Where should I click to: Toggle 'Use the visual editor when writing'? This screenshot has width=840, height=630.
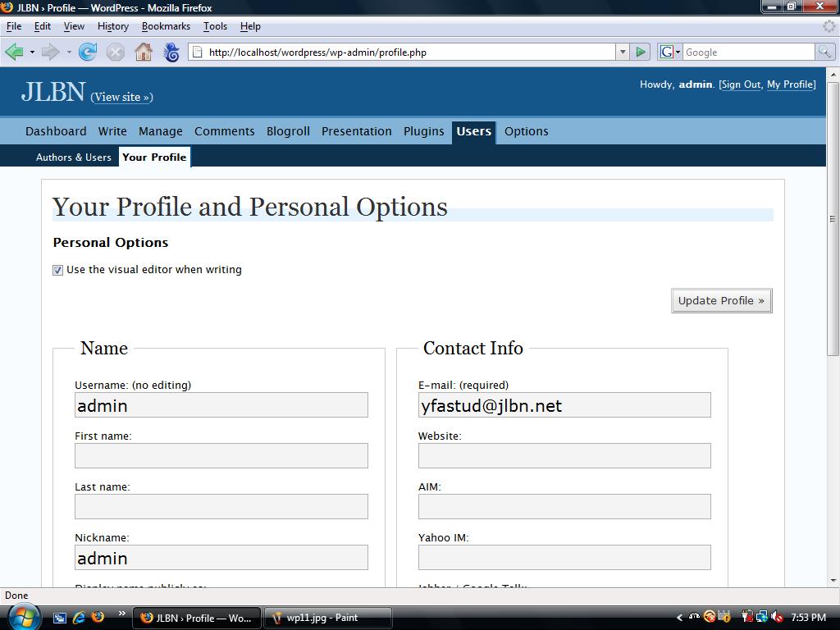[58, 270]
